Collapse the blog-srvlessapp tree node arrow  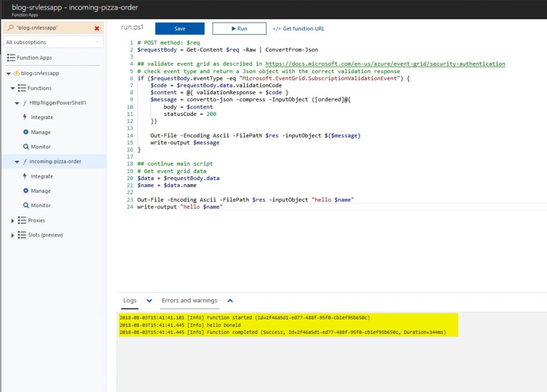tap(9, 74)
